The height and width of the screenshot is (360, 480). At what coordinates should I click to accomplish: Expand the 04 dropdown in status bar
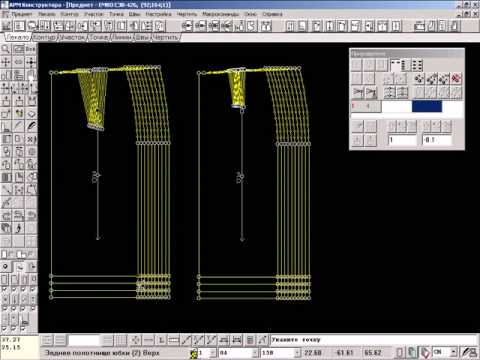255,353
